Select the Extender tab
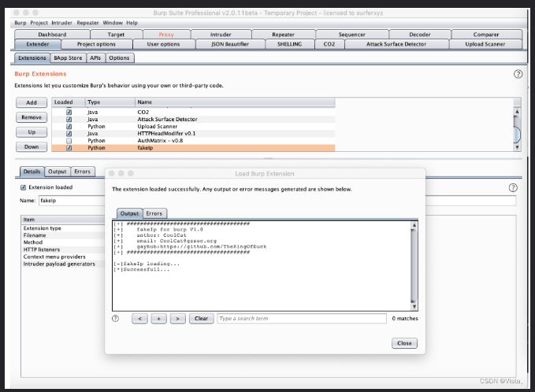 [38, 44]
